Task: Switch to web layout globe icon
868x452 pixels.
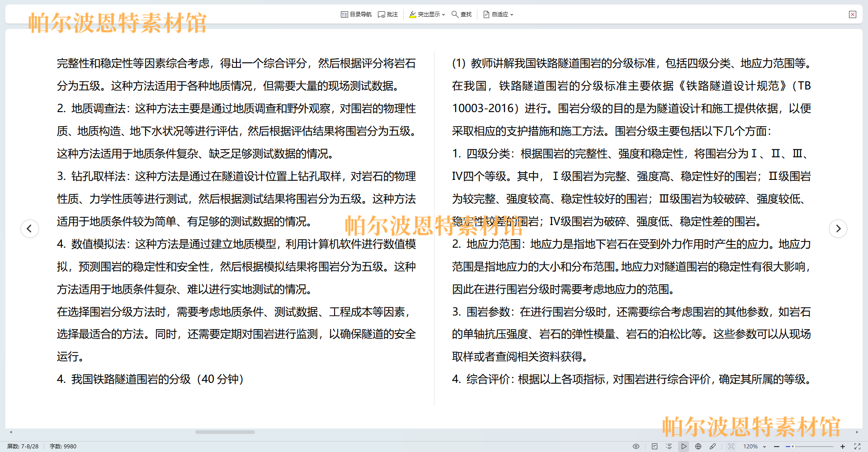Action: click(698, 447)
